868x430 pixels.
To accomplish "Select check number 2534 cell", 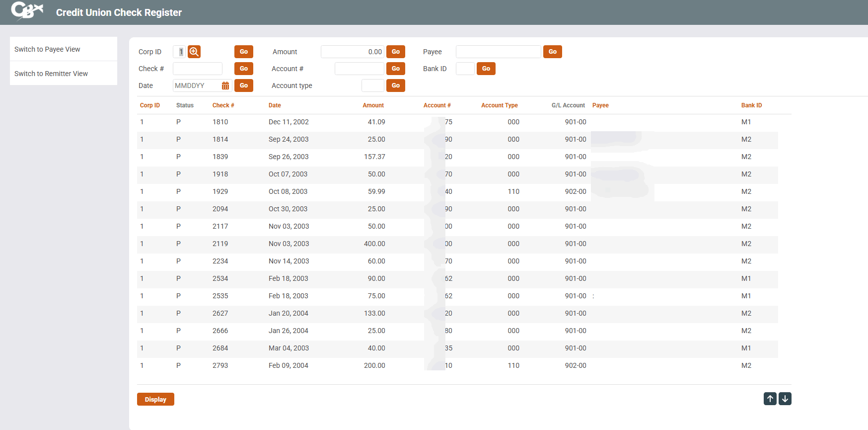I will click(x=220, y=278).
